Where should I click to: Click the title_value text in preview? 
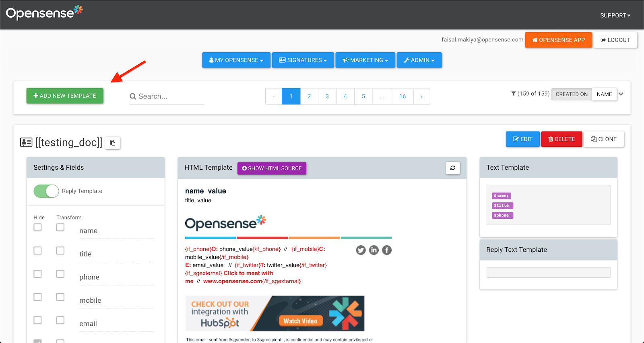[198, 200]
